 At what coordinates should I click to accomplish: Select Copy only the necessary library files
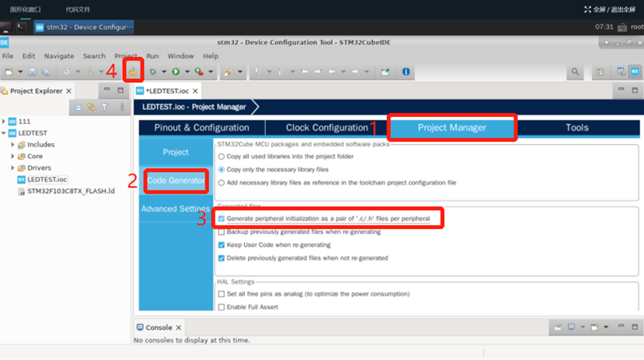(222, 170)
